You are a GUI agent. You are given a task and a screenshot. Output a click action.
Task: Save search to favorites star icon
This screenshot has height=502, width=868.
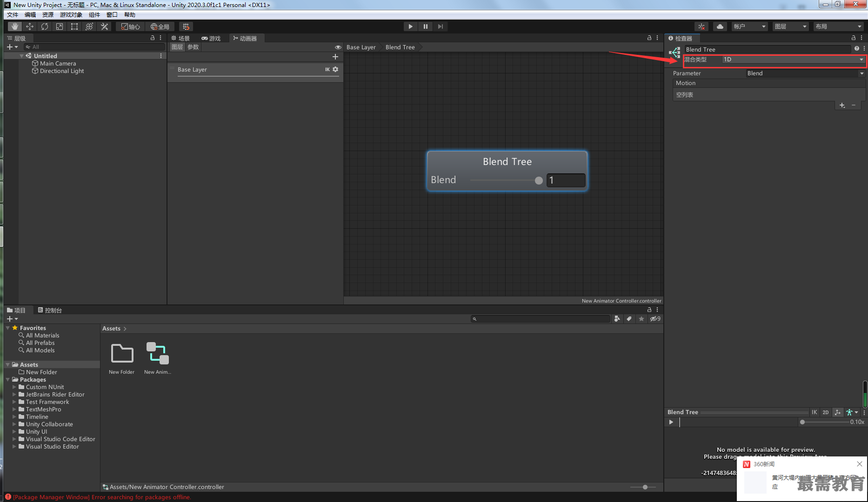tap(641, 319)
